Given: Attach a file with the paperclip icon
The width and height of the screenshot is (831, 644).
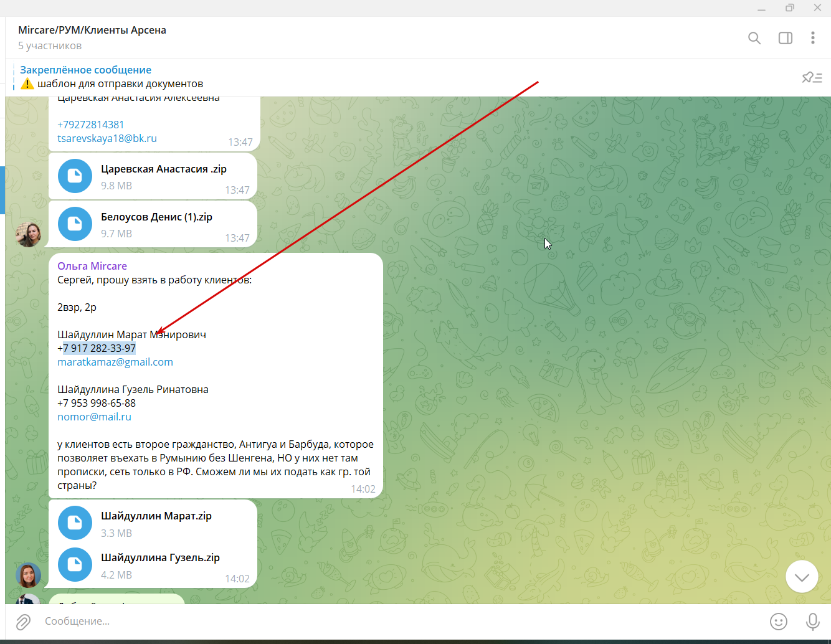Looking at the screenshot, I should click(23, 622).
